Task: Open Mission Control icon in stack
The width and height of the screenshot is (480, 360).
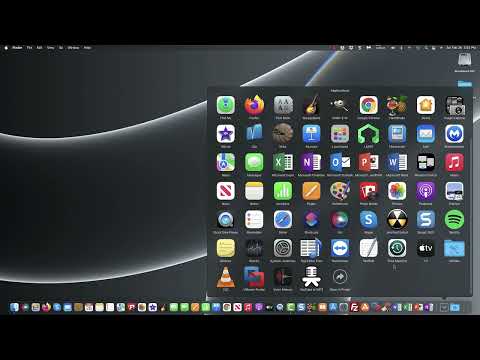Action: (426, 162)
